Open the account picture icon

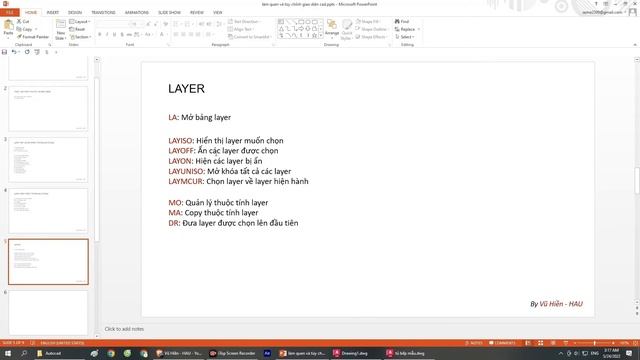(633, 12)
